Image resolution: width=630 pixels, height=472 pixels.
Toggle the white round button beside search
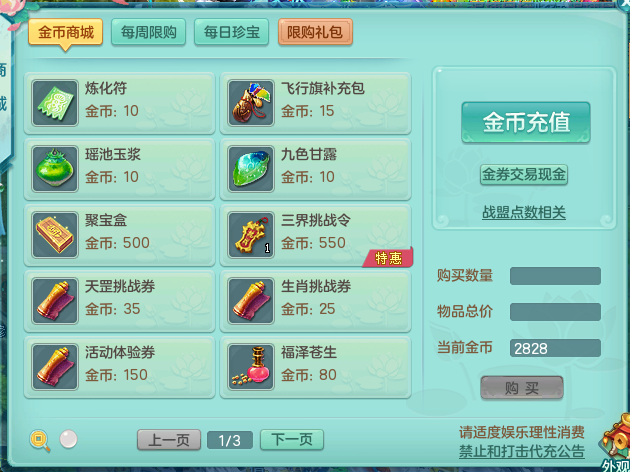pyautogui.click(x=68, y=439)
